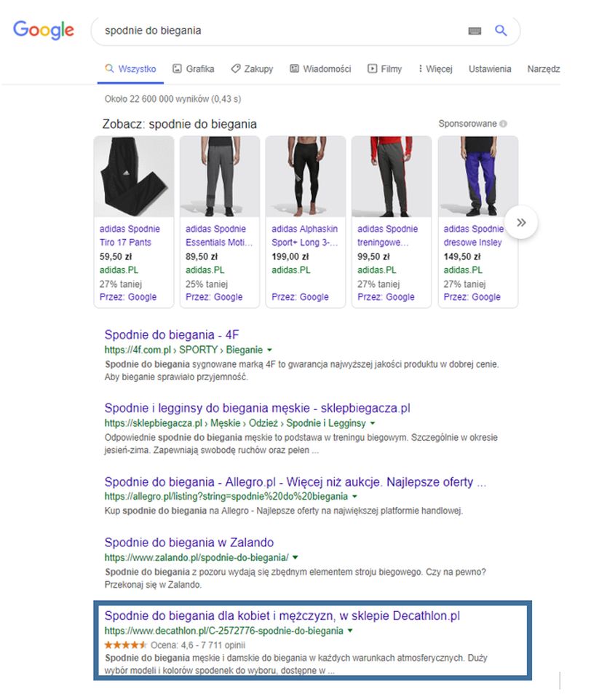Open Ustawienia search settings
The image size is (607, 700).
click(x=490, y=69)
